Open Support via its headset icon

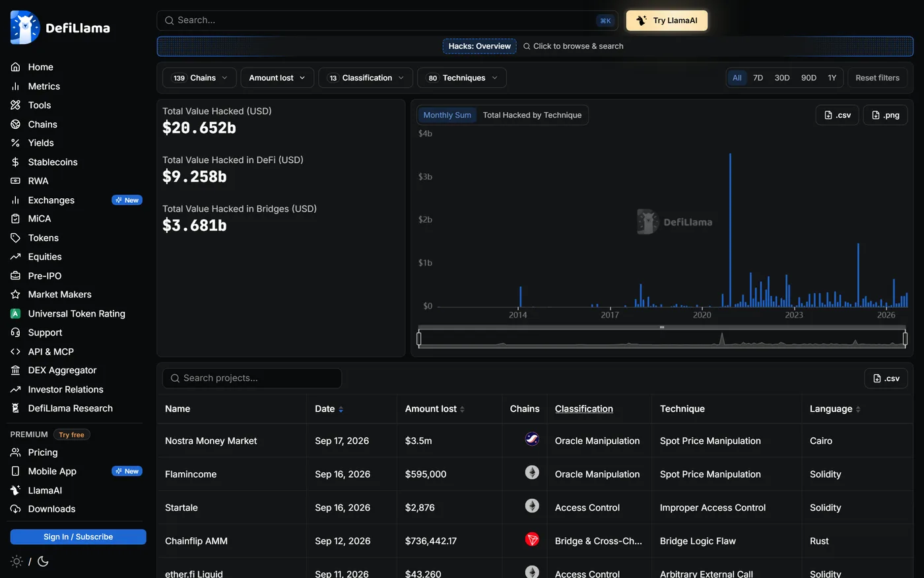pos(15,333)
